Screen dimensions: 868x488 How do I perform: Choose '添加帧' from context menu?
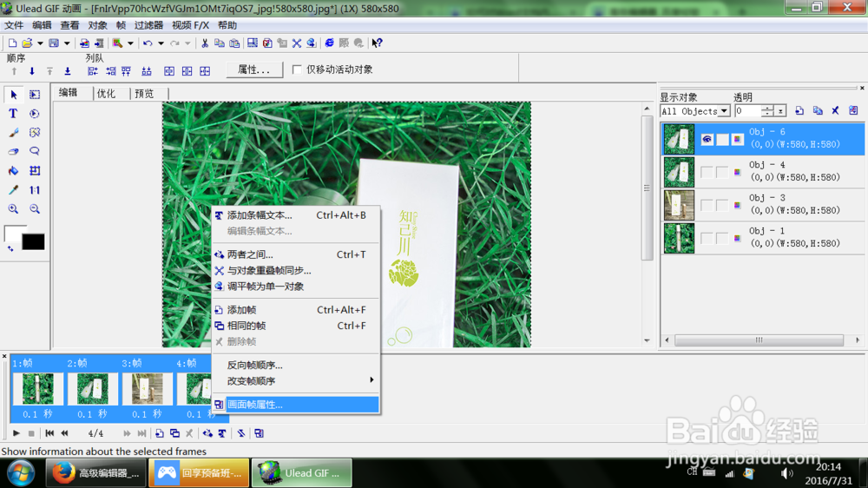pos(296,310)
